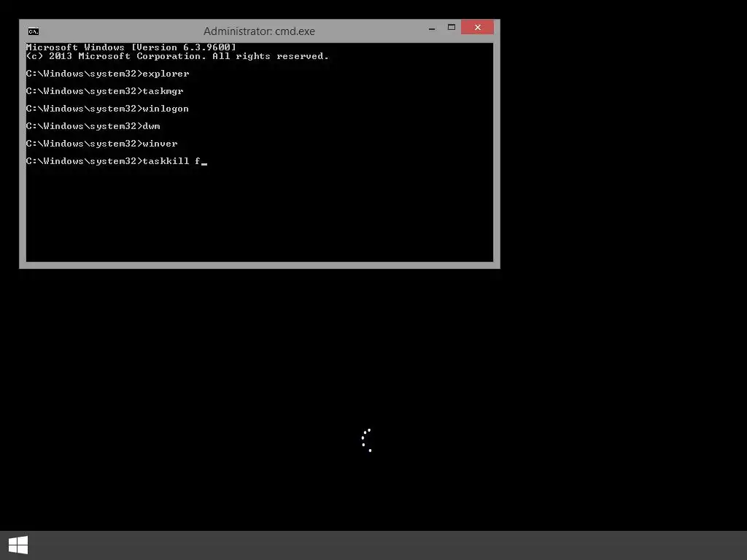
Task: Click the 'winver' command line
Action: click(x=102, y=144)
